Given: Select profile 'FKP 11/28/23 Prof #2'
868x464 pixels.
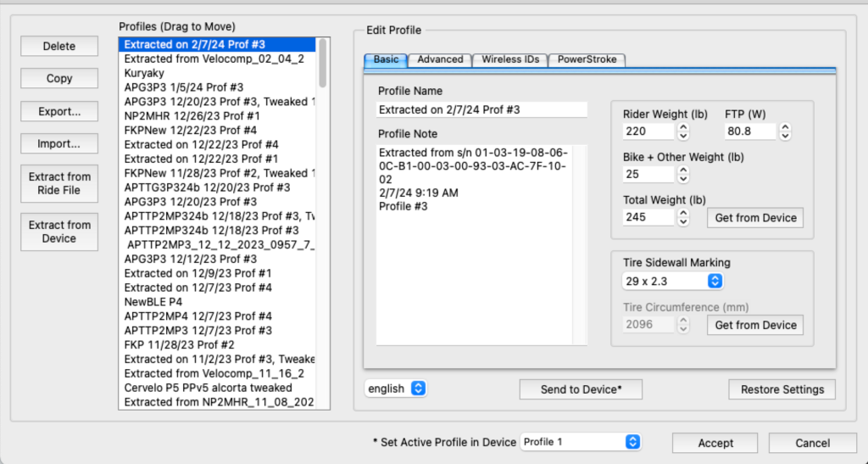Looking at the screenshot, I should [x=217, y=345].
